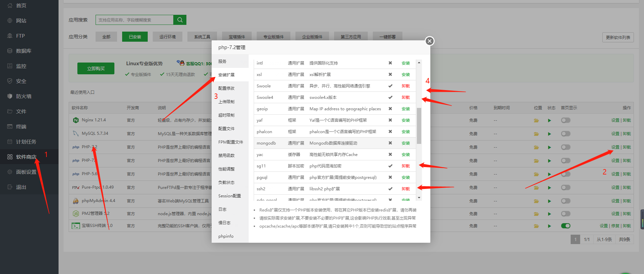Toggle homepage display for phpMyAdmin

pyautogui.click(x=566, y=201)
